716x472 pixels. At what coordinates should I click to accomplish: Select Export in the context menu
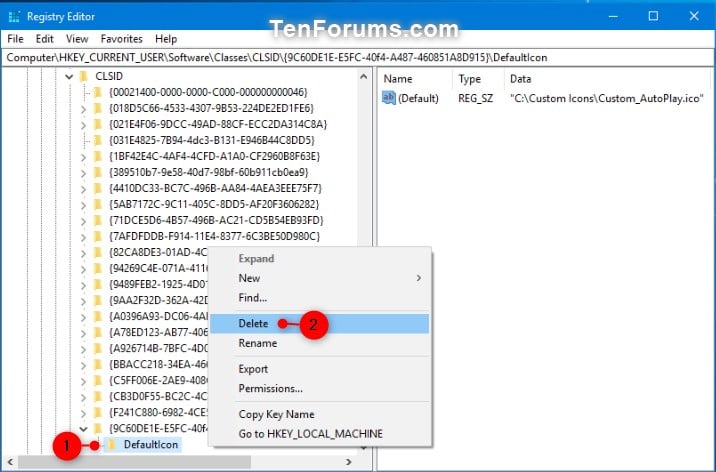click(x=320, y=369)
